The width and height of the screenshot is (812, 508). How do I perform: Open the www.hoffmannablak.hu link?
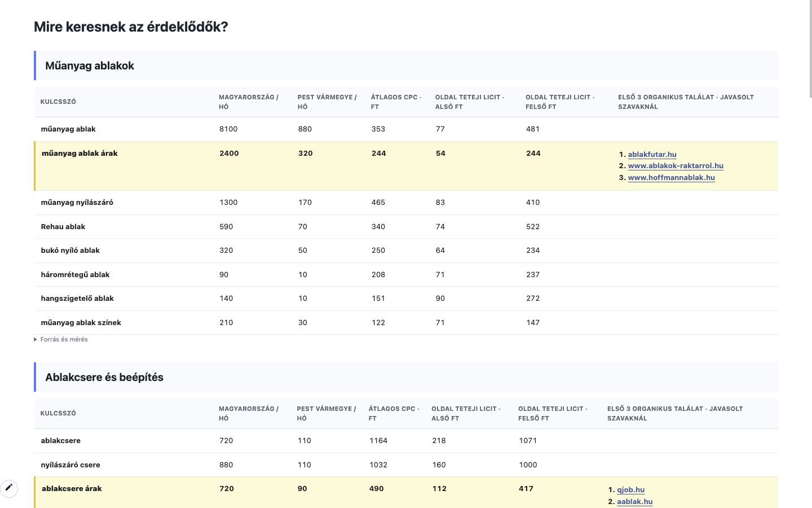click(671, 177)
